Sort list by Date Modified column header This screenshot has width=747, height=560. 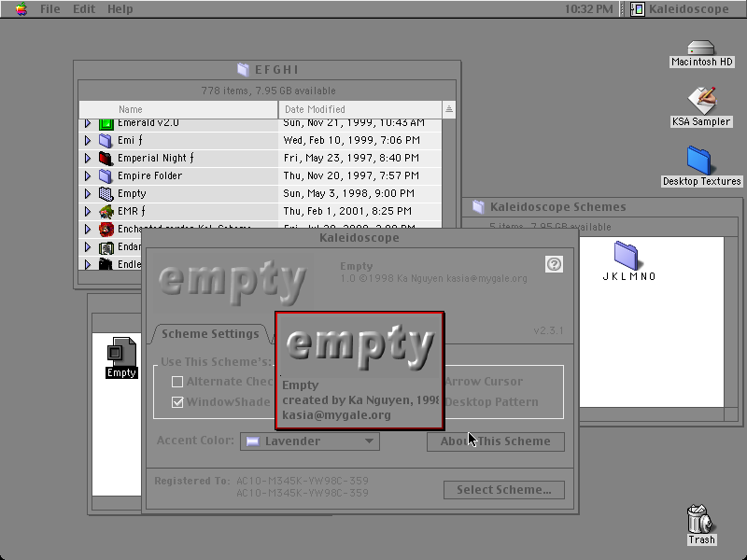point(359,109)
